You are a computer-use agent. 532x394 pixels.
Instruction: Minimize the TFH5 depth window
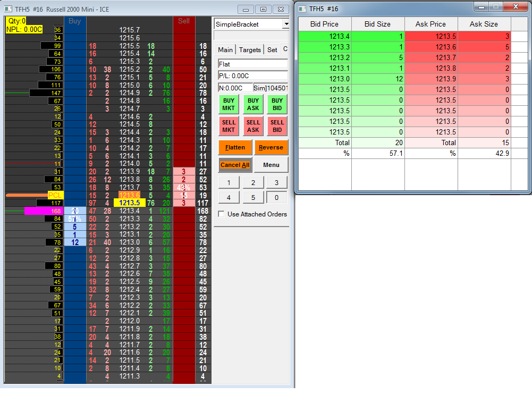point(481,7)
